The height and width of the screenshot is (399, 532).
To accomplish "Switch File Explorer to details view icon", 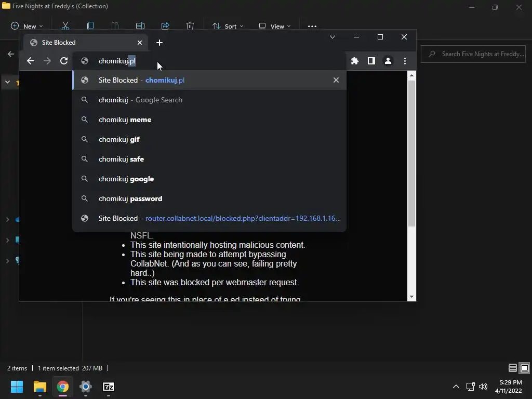I will coord(513,368).
